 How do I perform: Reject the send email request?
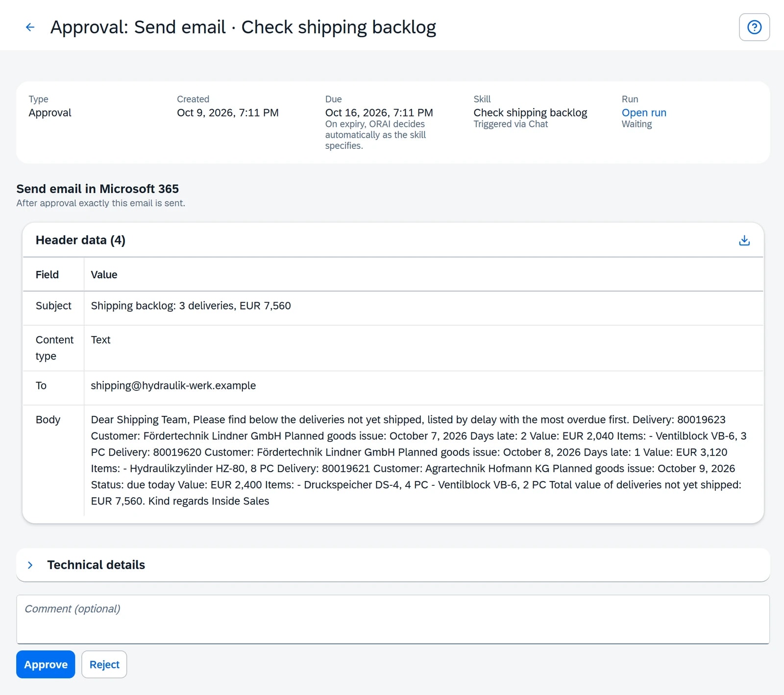(104, 665)
